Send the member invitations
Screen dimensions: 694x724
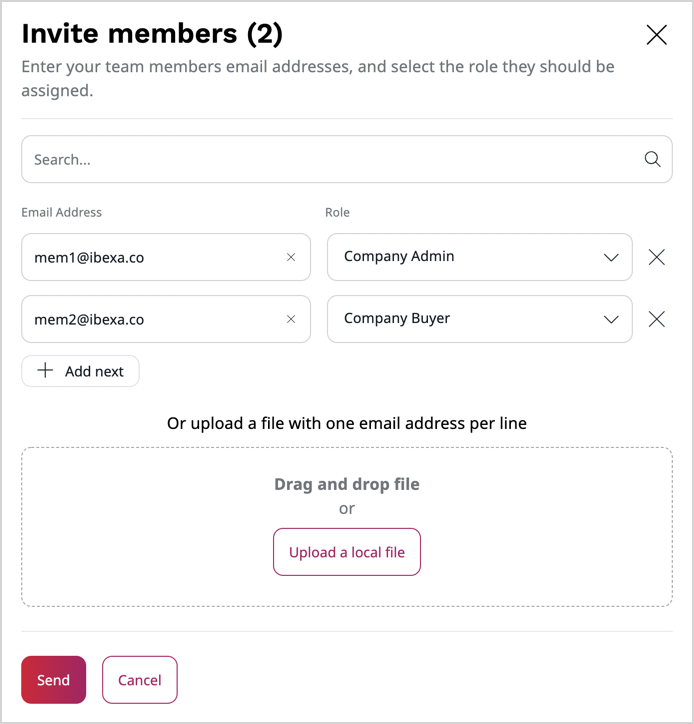point(53,680)
